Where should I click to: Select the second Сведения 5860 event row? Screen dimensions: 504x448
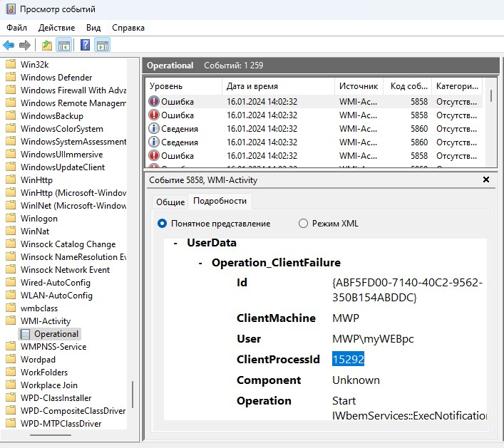[x=314, y=142]
